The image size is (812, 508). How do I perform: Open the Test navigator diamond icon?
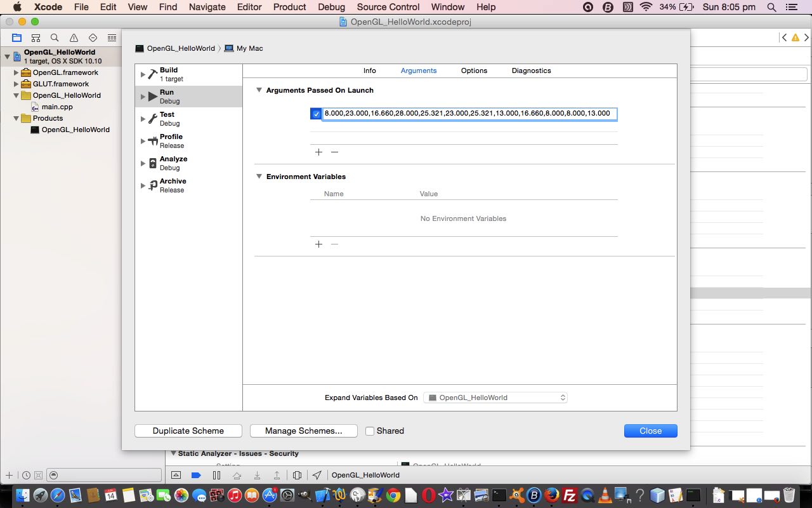pyautogui.click(x=93, y=38)
